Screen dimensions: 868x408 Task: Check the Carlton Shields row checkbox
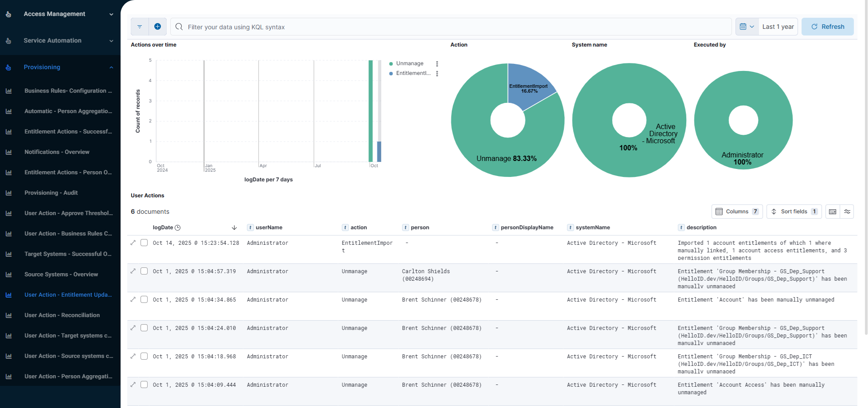coord(144,271)
